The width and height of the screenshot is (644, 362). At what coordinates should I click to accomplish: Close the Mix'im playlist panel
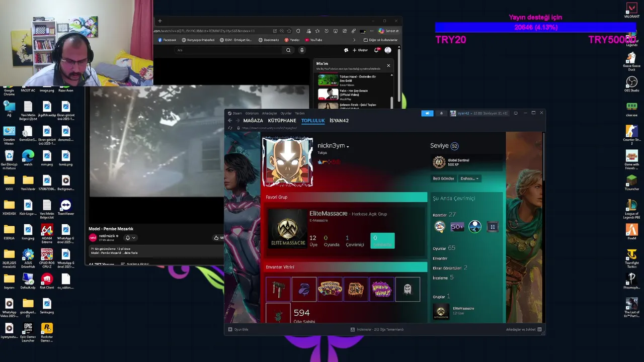point(388,65)
